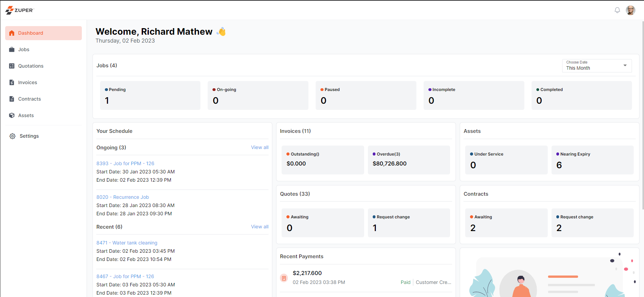Select the Pending jobs card
This screenshot has width=644, height=297.
[150, 95]
